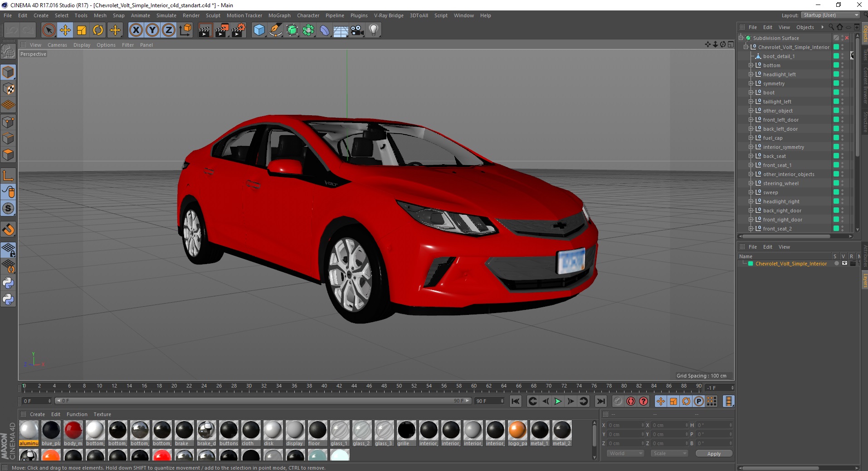Toggle Z axis lock
This screenshot has height=471, width=868.
tap(169, 30)
